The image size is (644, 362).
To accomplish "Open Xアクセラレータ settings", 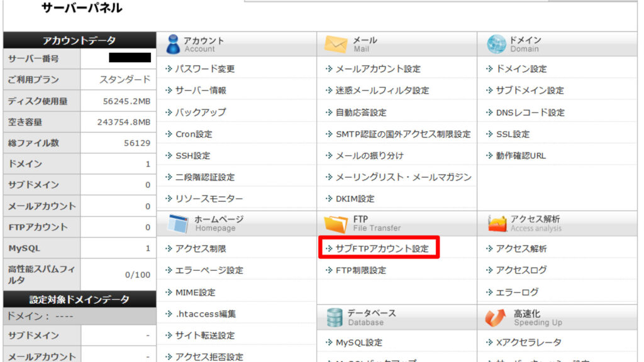I will pyautogui.click(x=528, y=343).
